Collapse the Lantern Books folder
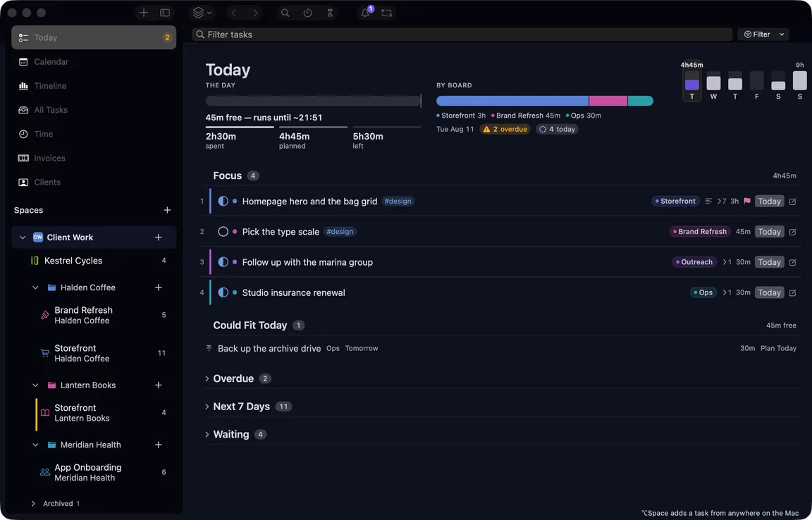The height and width of the screenshot is (520, 812). 35,385
